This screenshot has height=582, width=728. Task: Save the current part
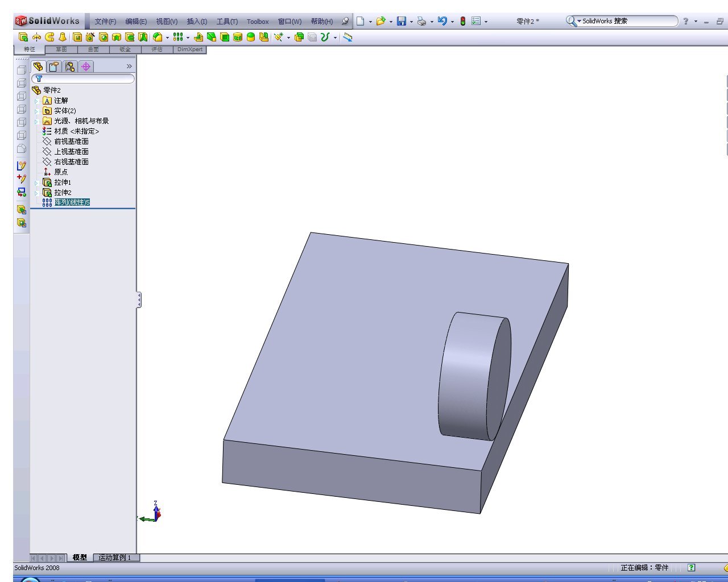[x=402, y=21]
